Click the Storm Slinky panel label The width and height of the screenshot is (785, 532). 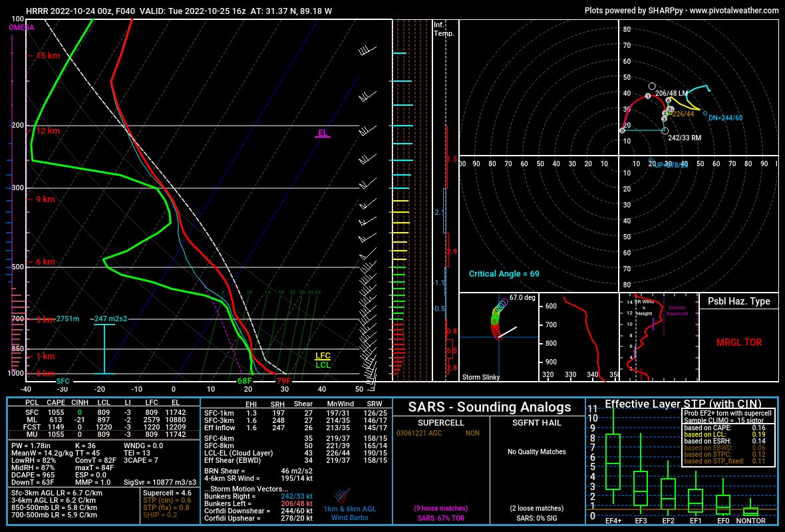481,377
